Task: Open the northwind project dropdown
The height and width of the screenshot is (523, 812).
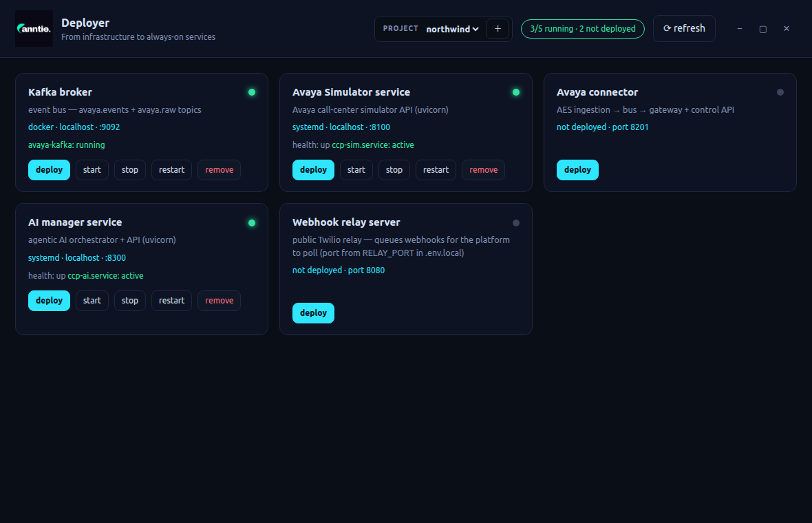Action: click(452, 29)
